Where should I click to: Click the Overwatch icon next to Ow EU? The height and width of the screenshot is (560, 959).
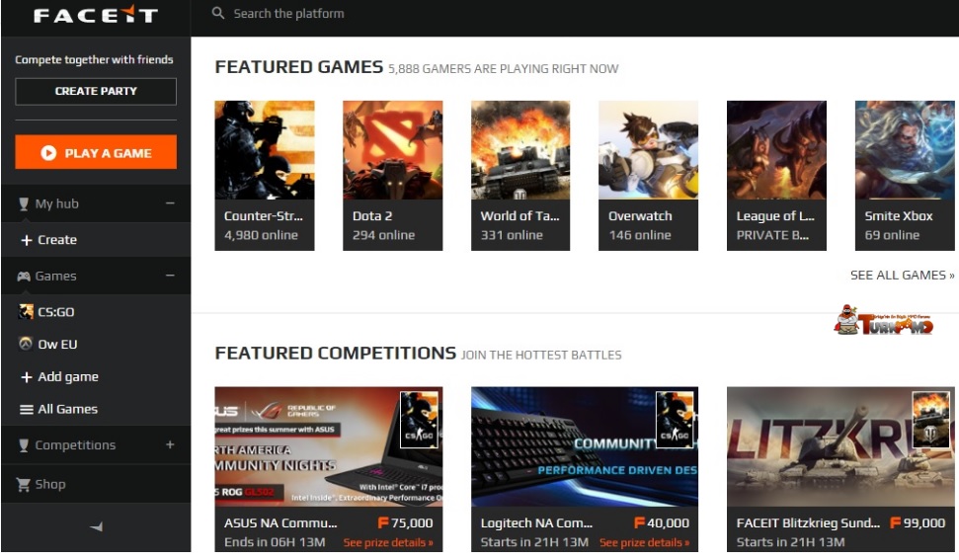point(26,344)
